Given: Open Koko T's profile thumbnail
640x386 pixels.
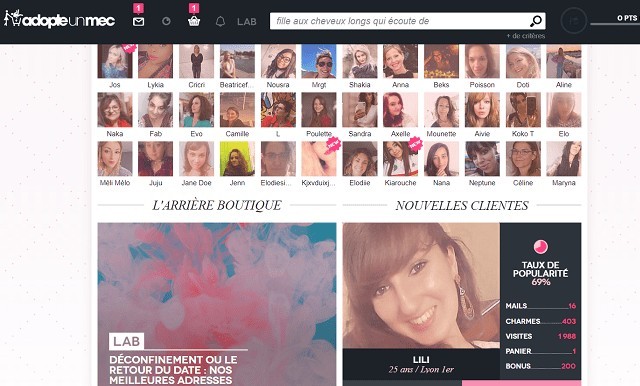Looking at the screenshot, I should pos(523,110).
